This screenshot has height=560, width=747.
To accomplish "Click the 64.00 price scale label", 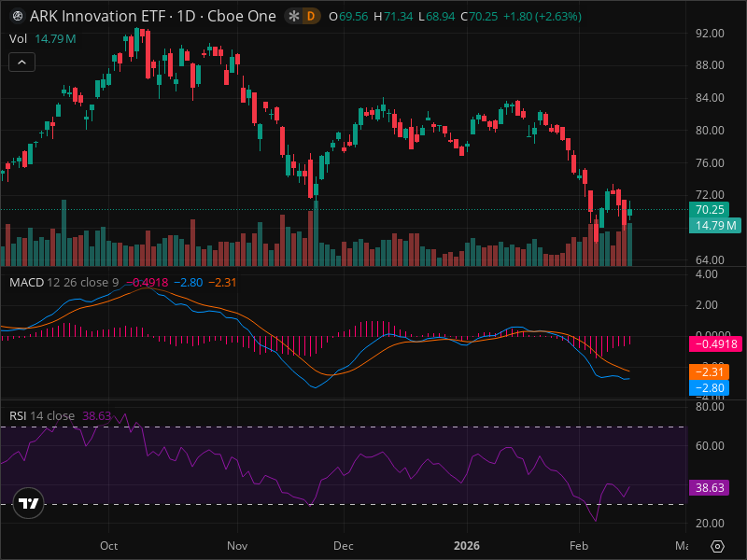I will click(710, 260).
